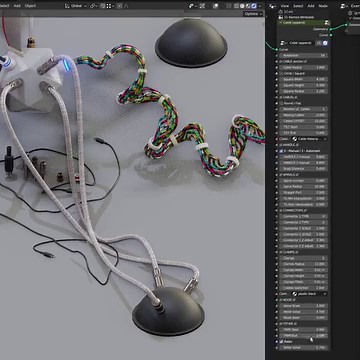The height and width of the screenshot is (360, 360).
Task: Click the Missing Cables field
Action: 303,115
